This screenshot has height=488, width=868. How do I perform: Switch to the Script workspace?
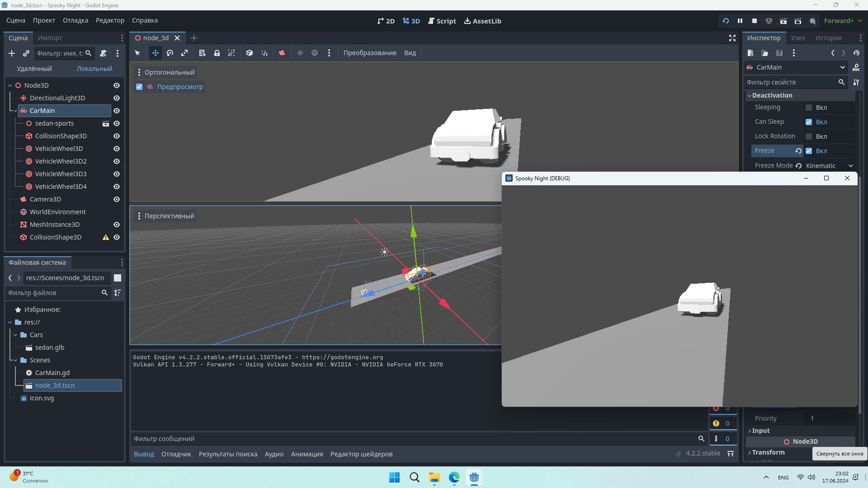point(442,21)
